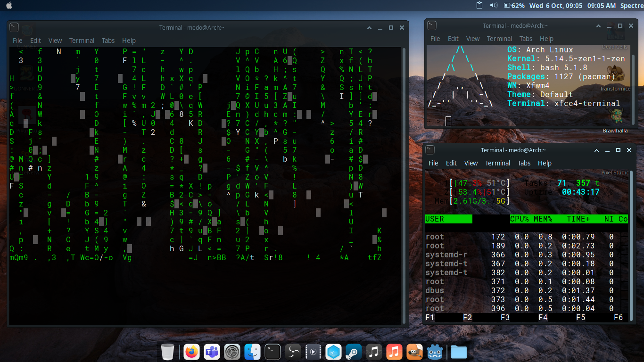
Task: Open the View menu in the Matrix terminal
Action: (55, 41)
